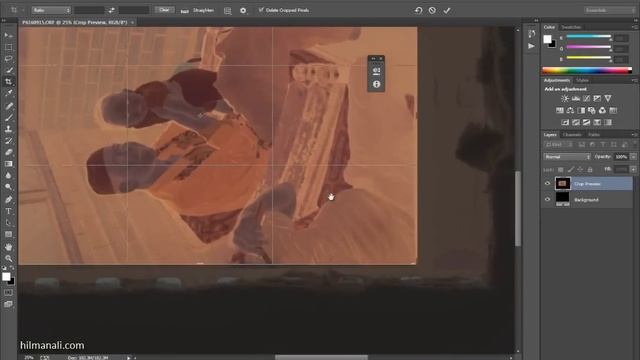Open crop overlay grid options
Screen dimensions: 640x360
click(x=228, y=11)
